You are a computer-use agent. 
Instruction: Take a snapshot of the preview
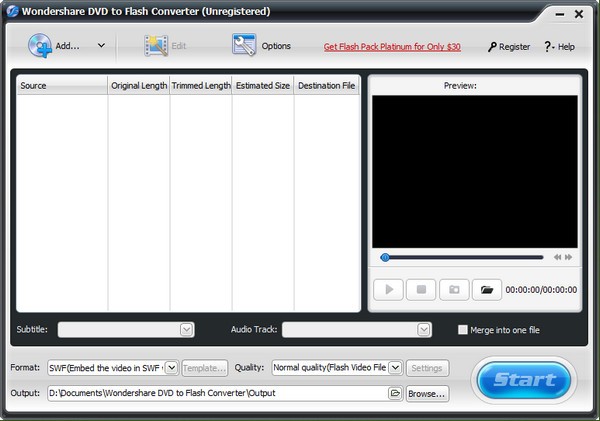[454, 290]
